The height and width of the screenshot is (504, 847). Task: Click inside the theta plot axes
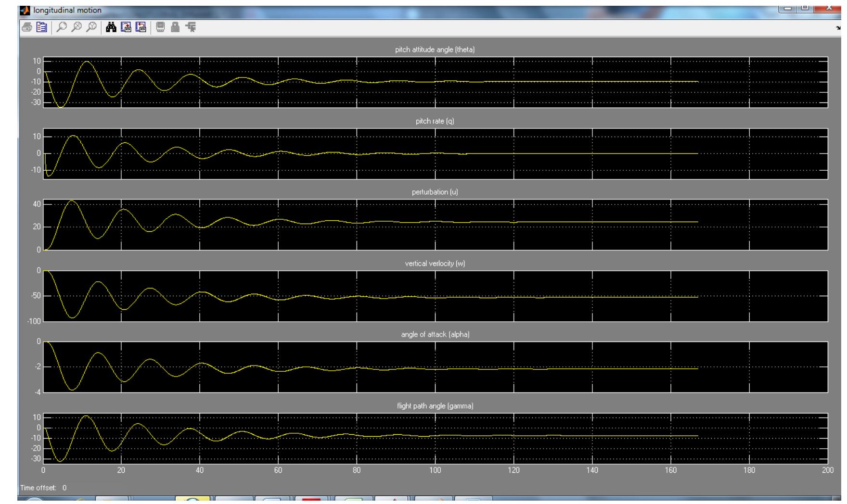[x=436, y=82]
